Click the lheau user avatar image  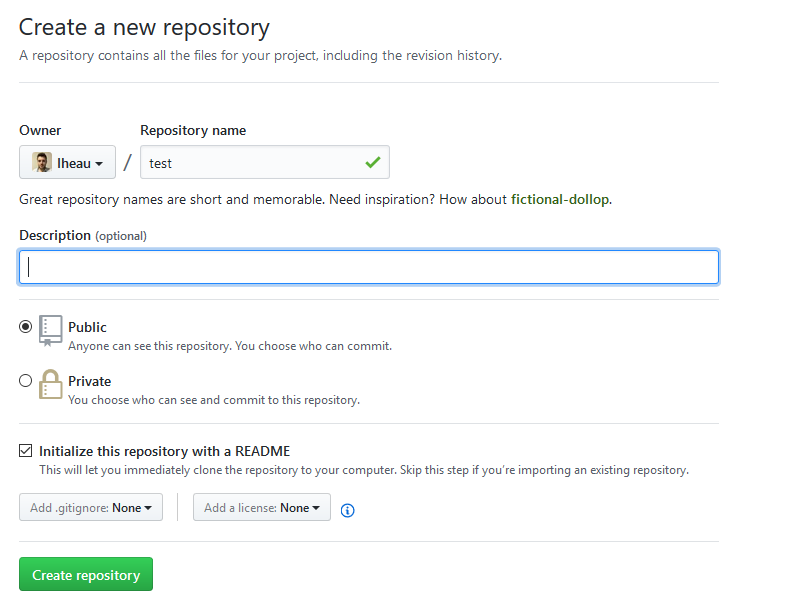click(x=42, y=163)
